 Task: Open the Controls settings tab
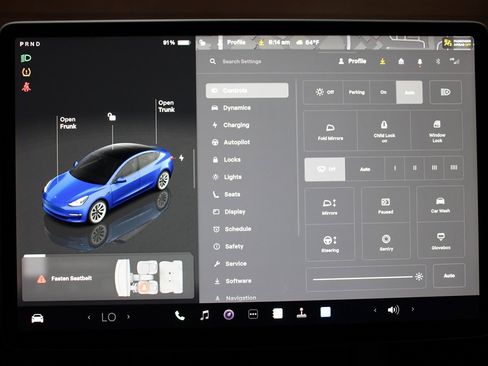click(247, 90)
